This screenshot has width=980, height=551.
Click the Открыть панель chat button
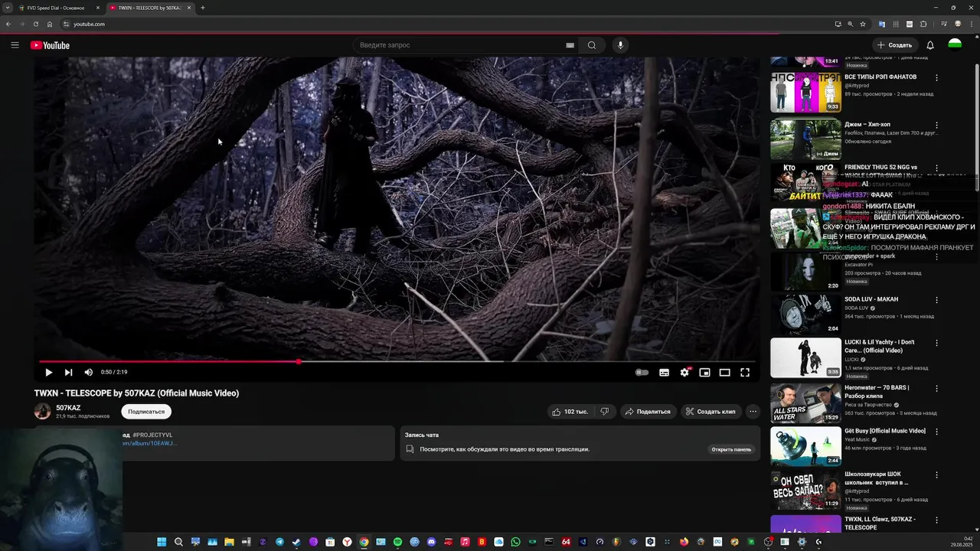[731, 449]
